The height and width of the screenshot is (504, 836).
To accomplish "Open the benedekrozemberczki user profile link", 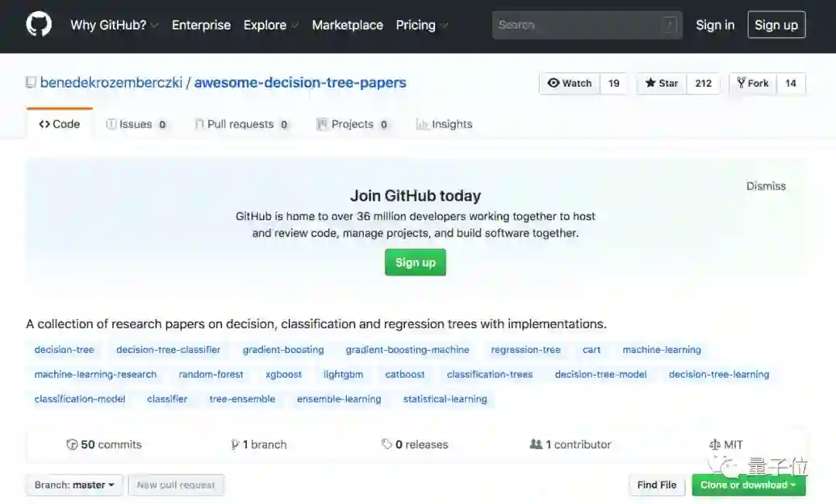I will pos(111,83).
